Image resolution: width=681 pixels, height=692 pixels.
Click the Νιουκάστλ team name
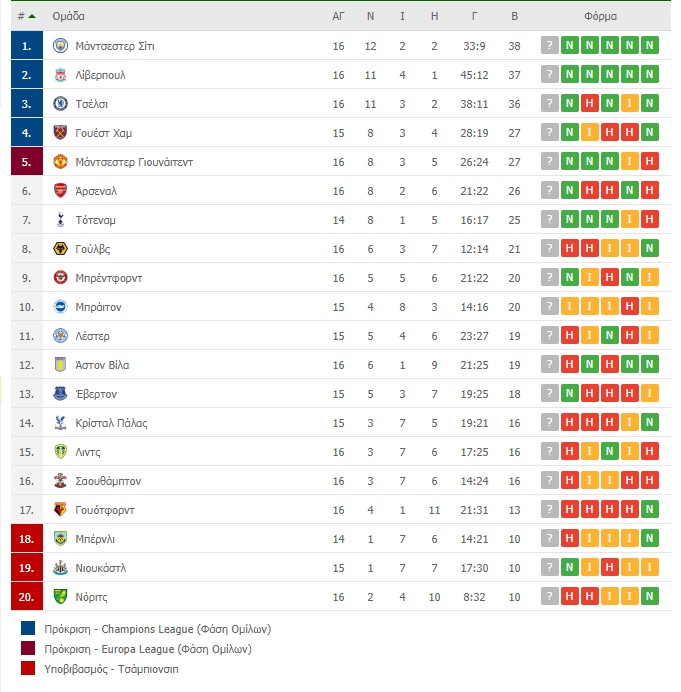101,568
